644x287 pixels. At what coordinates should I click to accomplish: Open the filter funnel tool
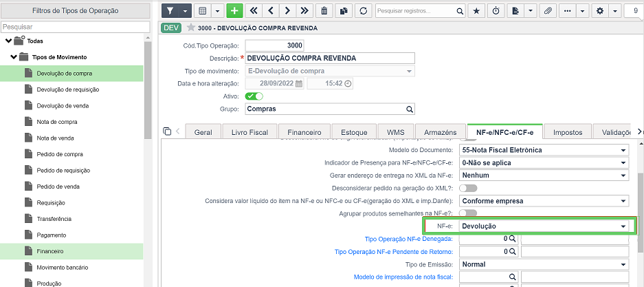171,11
